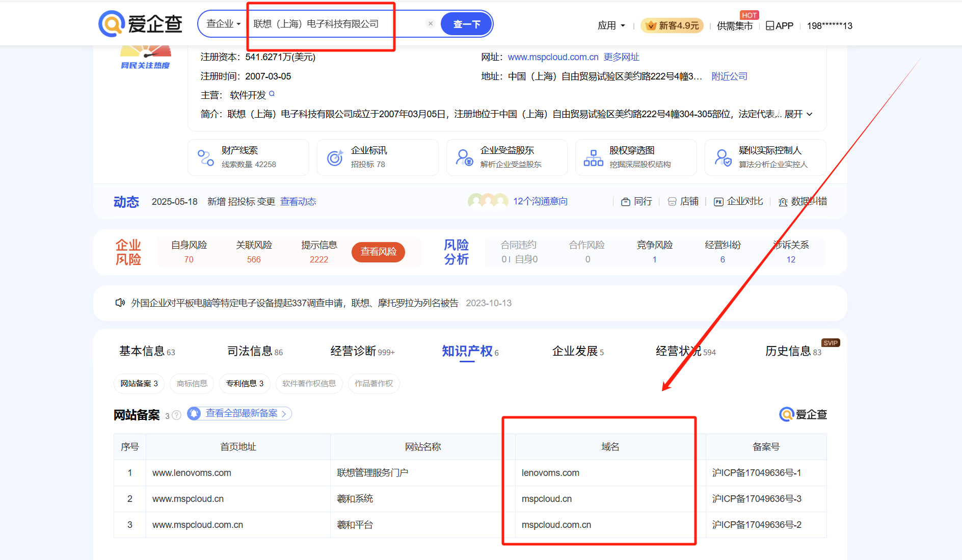This screenshot has height=560, width=962.
Task: Clear the search box with the x icon
Action: [x=431, y=23]
